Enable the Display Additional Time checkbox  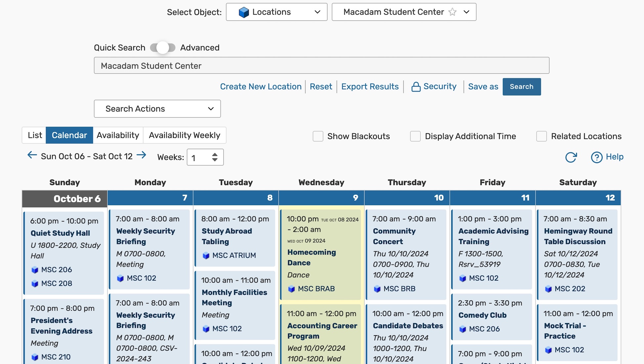click(x=415, y=136)
